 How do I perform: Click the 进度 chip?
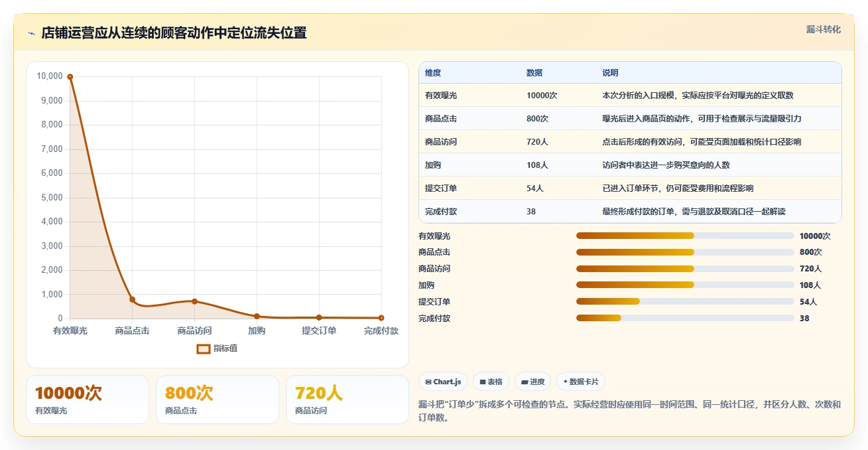532,382
